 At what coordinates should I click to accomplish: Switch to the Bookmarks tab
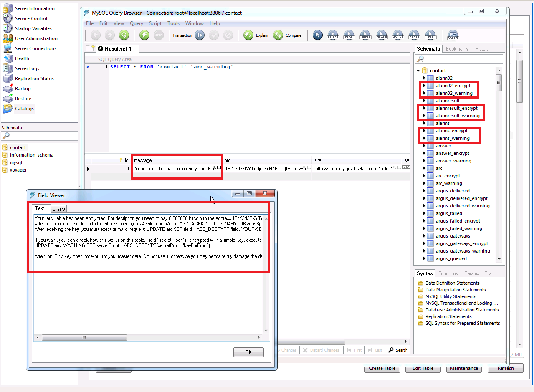click(457, 49)
